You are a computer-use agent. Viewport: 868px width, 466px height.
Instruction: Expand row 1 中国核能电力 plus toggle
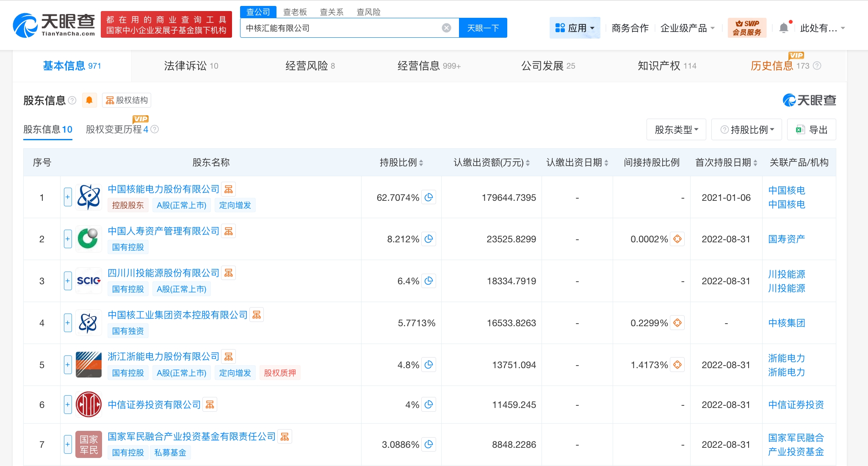click(x=68, y=197)
